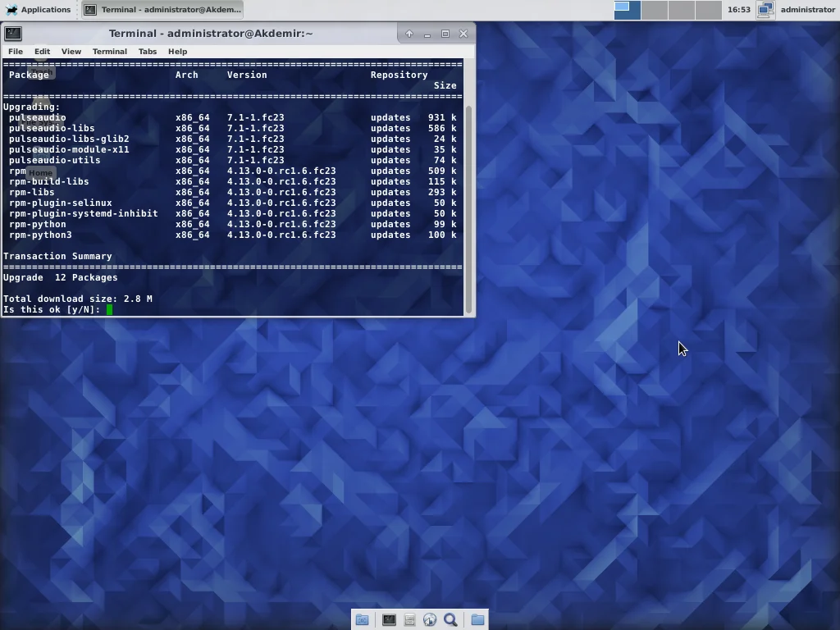Select the Terminal task button in the top panel
The image size is (840, 630).
163,10
